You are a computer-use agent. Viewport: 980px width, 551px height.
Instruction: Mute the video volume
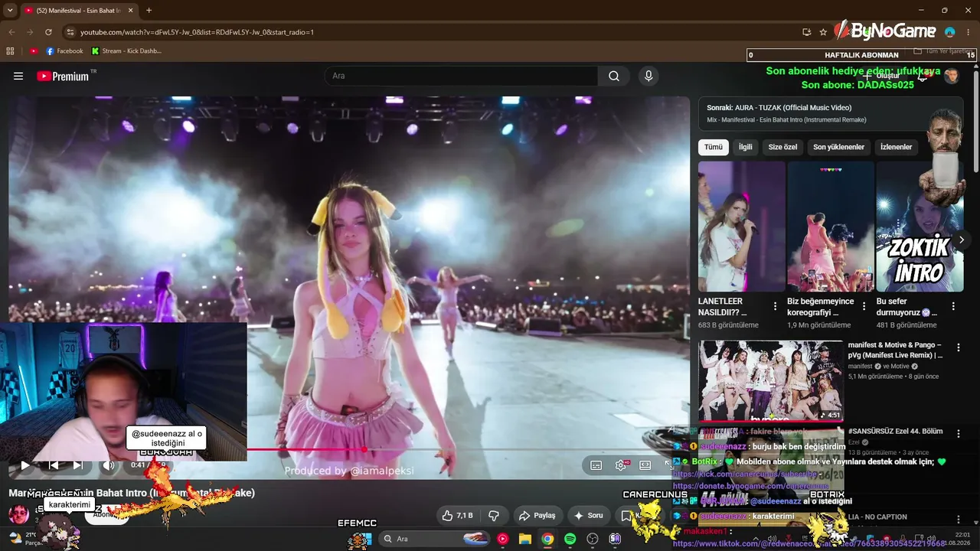(x=109, y=465)
